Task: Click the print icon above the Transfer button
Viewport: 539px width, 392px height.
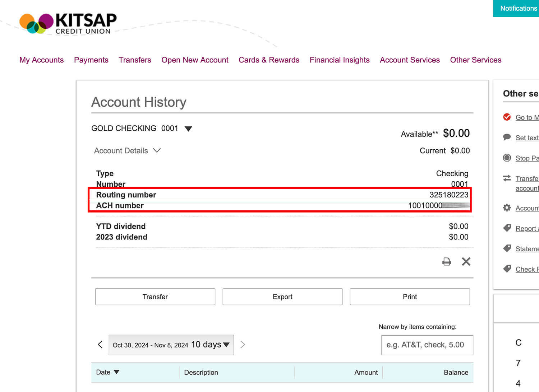Action: coord(446,261)
